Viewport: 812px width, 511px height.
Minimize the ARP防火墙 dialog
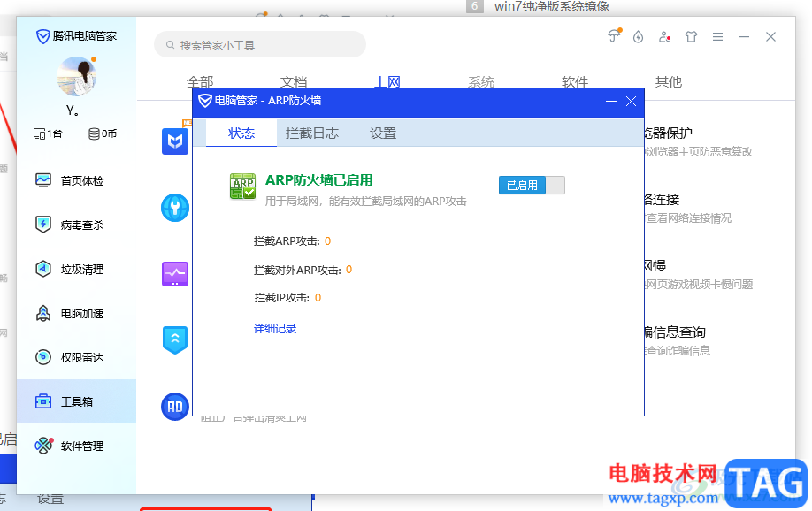[611, 101]
